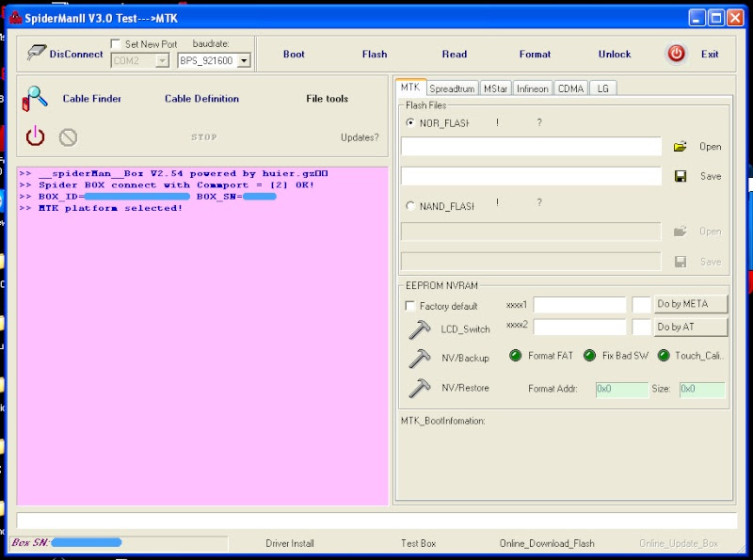This screenshot has width=753, height=560.
Task: Click the red power start icon
Action: coord(35,136)
